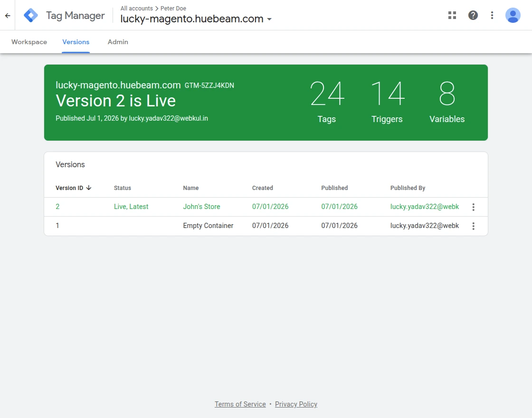532x418 pixels.
Task: Open the Google apps grid icon
Action: point(452,15)
